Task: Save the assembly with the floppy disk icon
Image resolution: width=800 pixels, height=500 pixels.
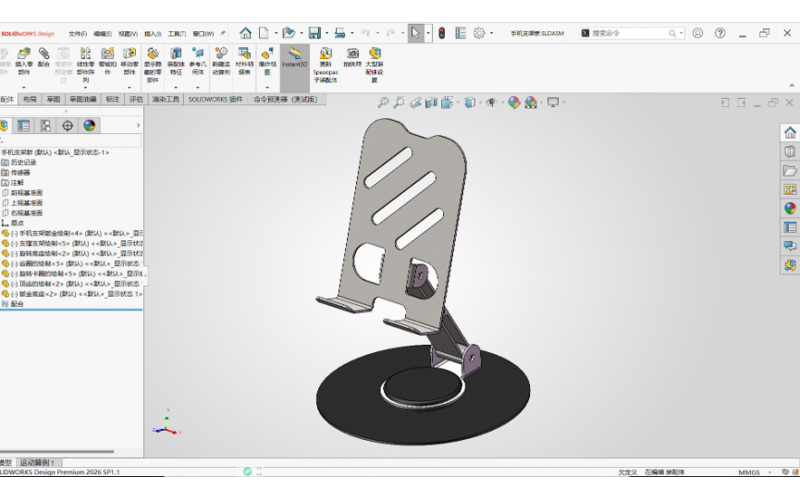Action: (315, 33)
